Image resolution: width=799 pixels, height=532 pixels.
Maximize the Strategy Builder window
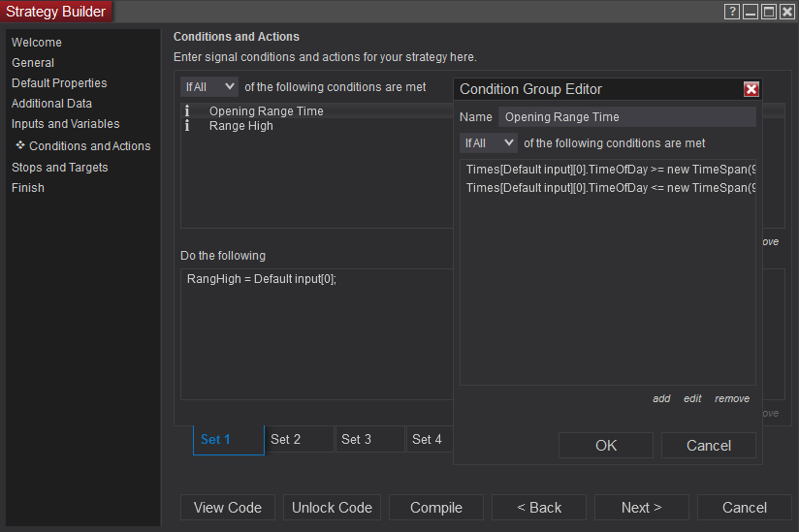[x=768, y=12]
